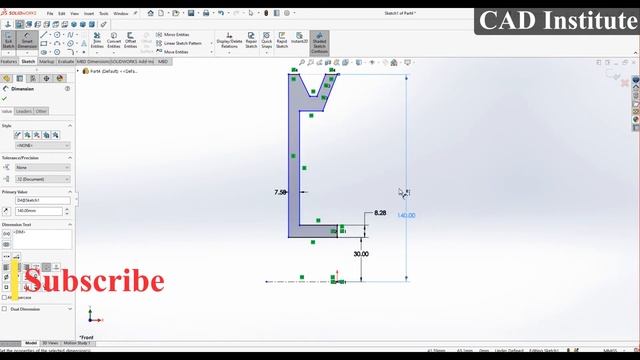Open Display/Delete Relations
This screenshot has height=360, width=640.
[229, 40]
